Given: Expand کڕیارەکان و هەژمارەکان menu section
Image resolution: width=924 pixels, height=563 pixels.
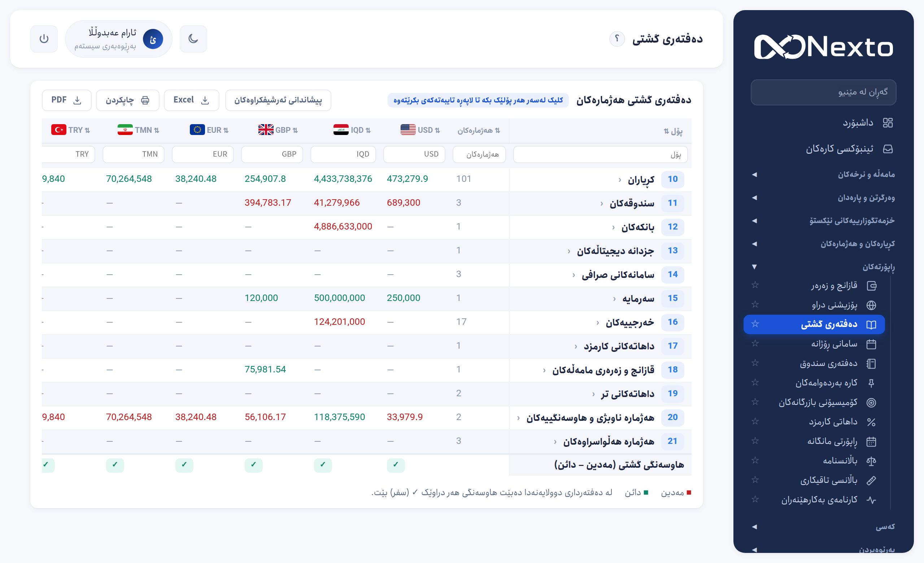Looking at the screenshot, I should [823, 244].
